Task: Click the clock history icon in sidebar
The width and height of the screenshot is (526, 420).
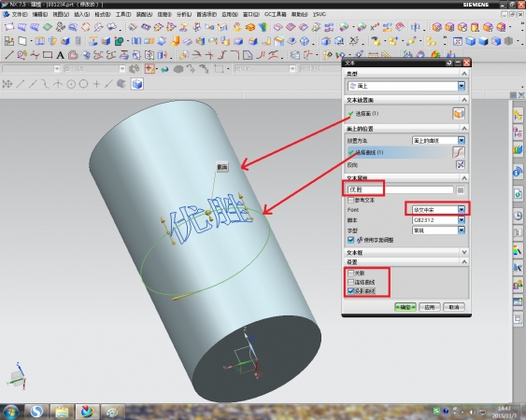Action: [518, 216]
